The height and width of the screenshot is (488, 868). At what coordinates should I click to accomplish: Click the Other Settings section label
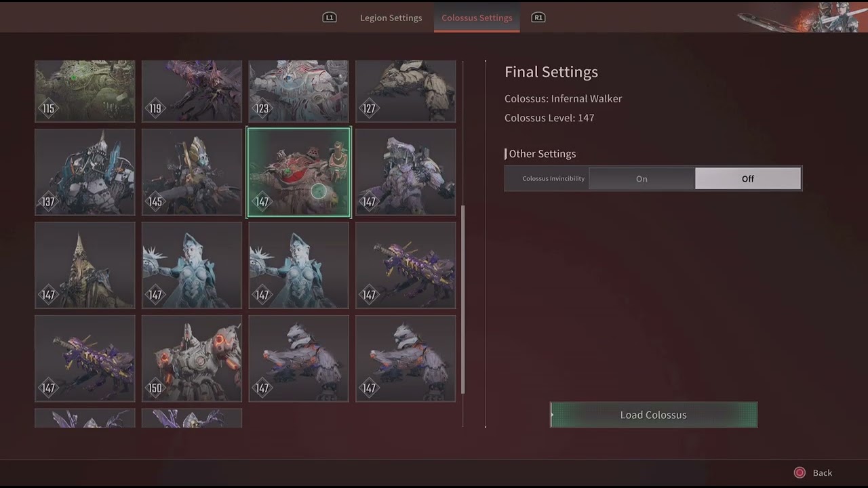542,154
